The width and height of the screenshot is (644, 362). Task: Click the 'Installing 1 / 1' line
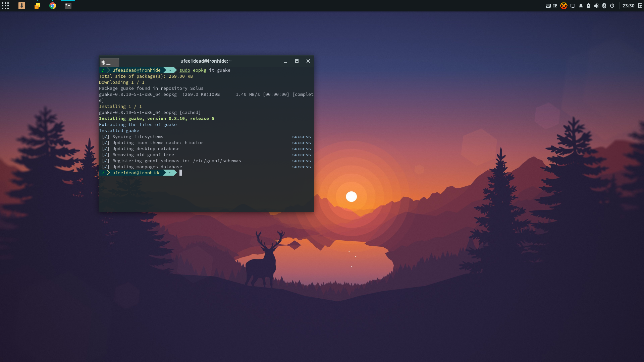click(x=120, y=107)
